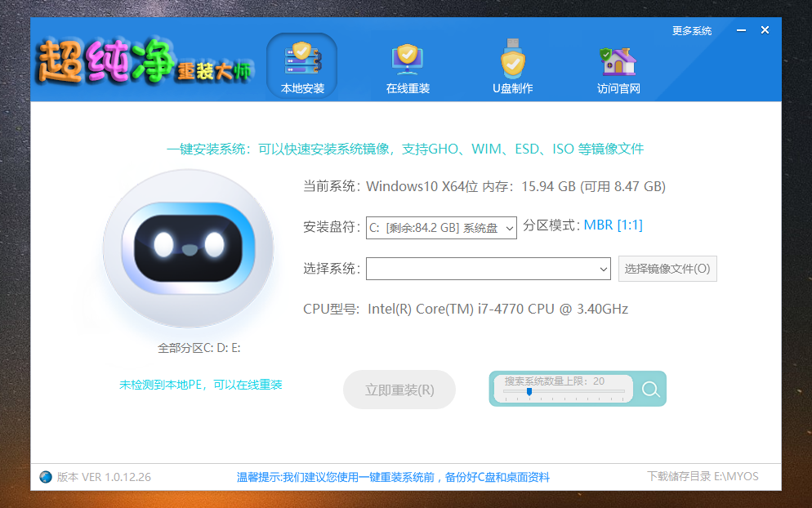
Task: Select the U盘制作 USB shield icon
Action: pos(513,60)
